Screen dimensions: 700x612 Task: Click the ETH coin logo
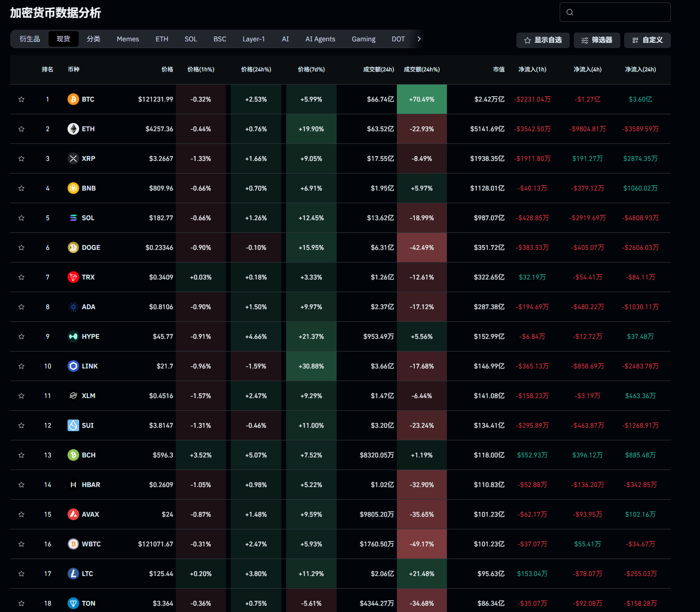click(x=73, y=129)
